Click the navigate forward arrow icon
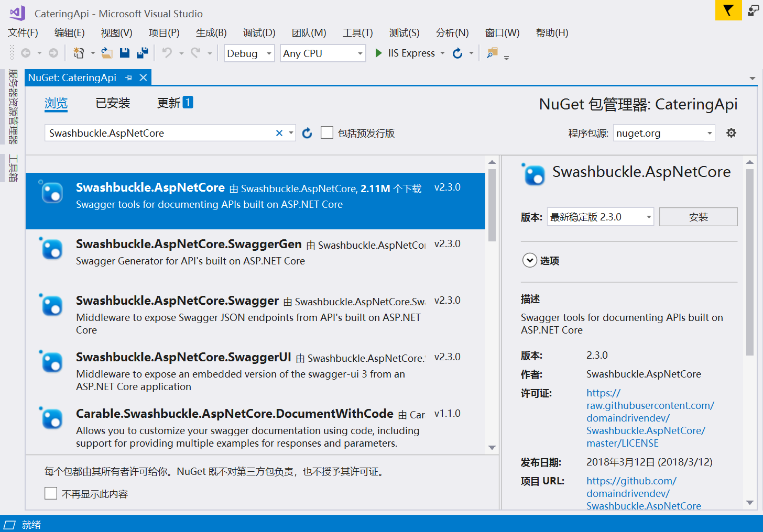The image size is (763, 532). [53, 53]
